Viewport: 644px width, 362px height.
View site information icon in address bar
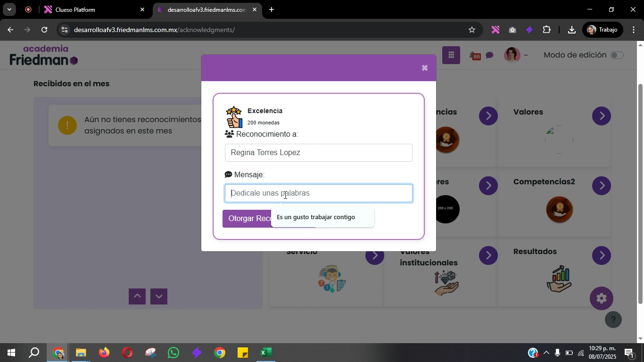tap(65, 30)
